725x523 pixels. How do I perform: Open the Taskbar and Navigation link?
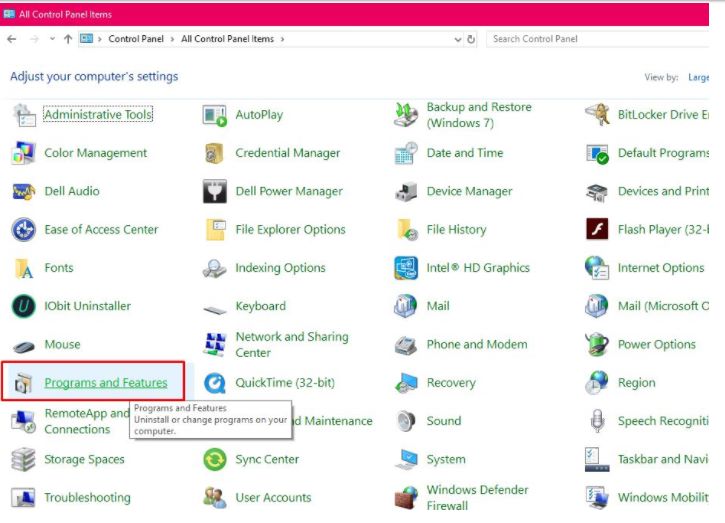click(663, 459)
